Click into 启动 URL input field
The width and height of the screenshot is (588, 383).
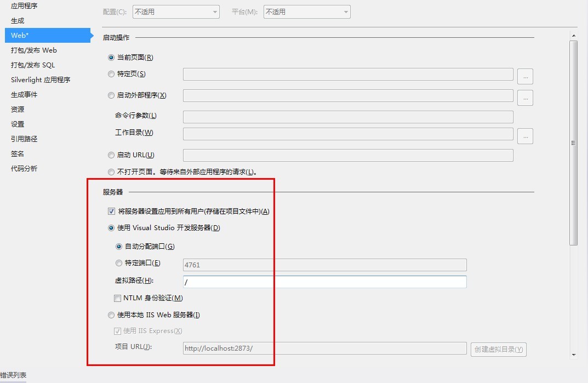tap(348, 155)
